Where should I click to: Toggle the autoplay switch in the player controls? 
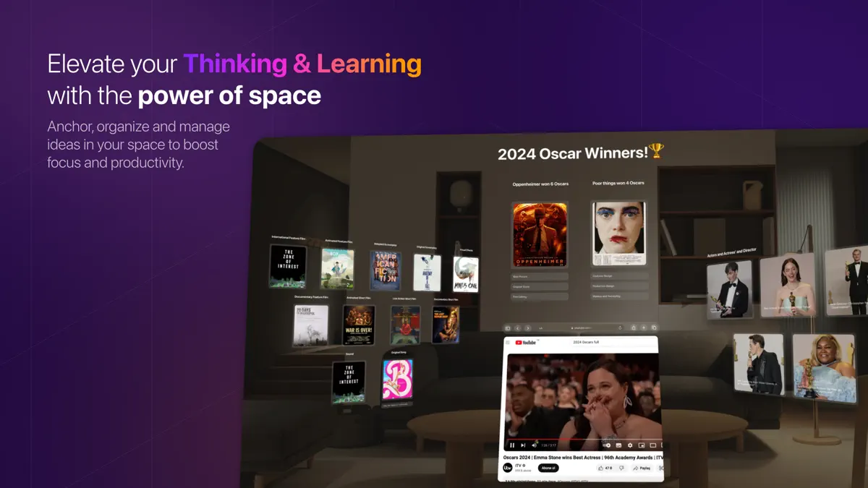tap(607, 445)
